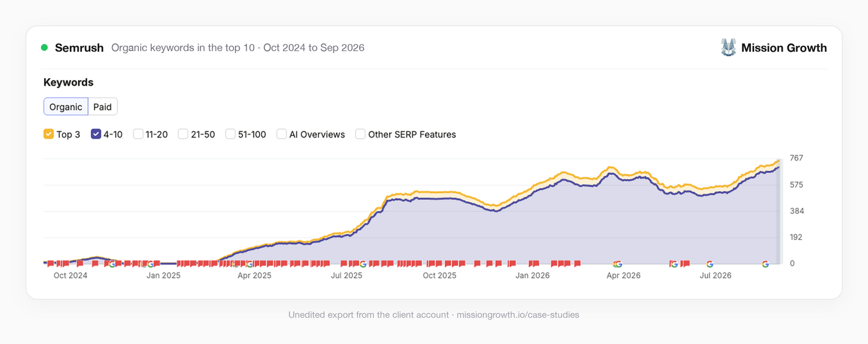The image size is (868, 344).
Task: Click the Mission Growth brand name
Action: (x=784, y=48)
